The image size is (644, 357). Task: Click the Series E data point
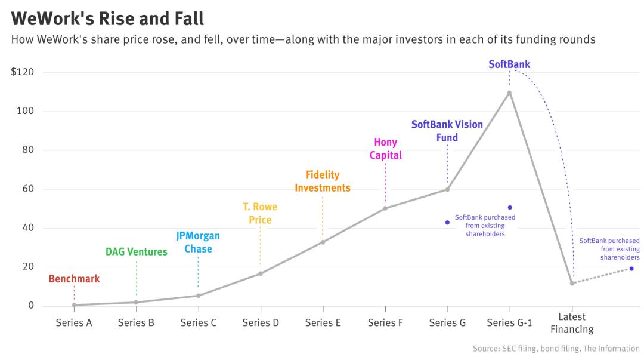[323, 242]
